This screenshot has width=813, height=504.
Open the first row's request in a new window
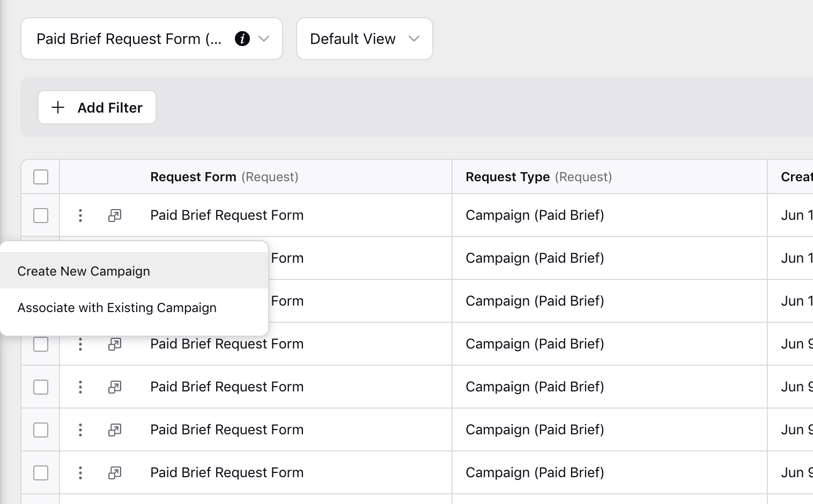click(115, 215)
